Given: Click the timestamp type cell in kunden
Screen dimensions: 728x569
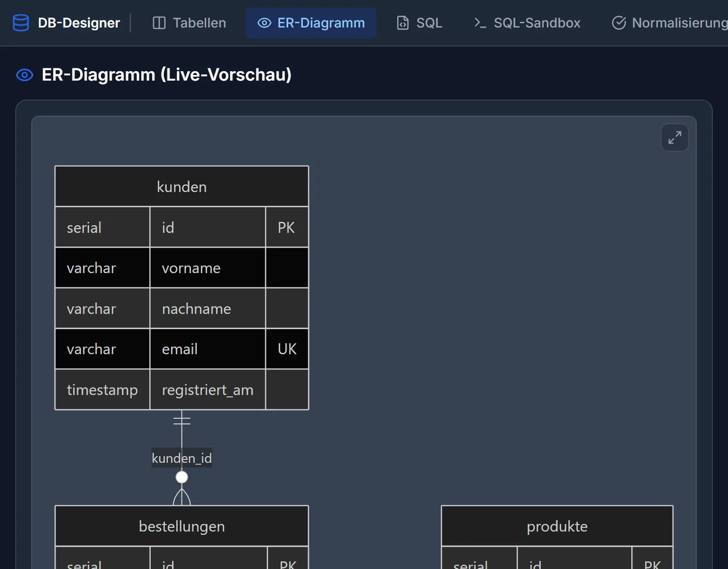Looking at the screenshot, I should 102,390.
